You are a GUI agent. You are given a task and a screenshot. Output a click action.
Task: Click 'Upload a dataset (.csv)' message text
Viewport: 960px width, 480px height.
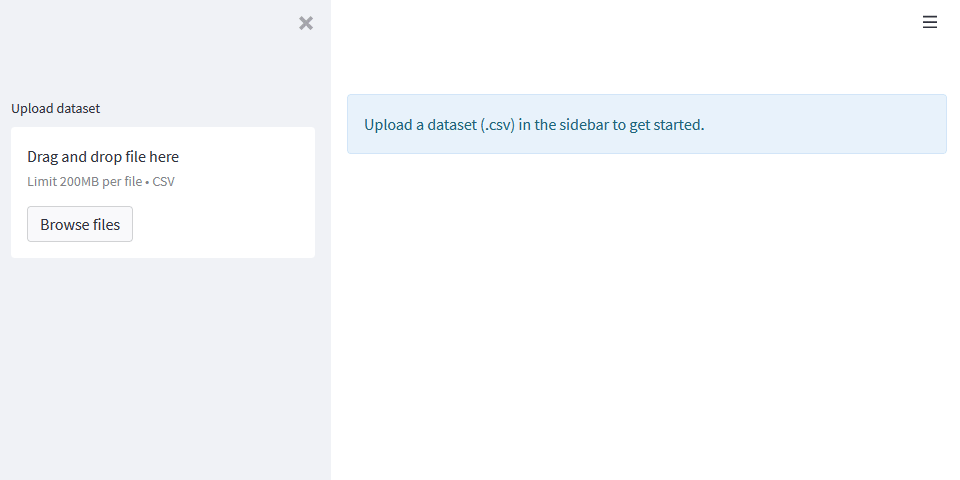[x=440, y=125]
